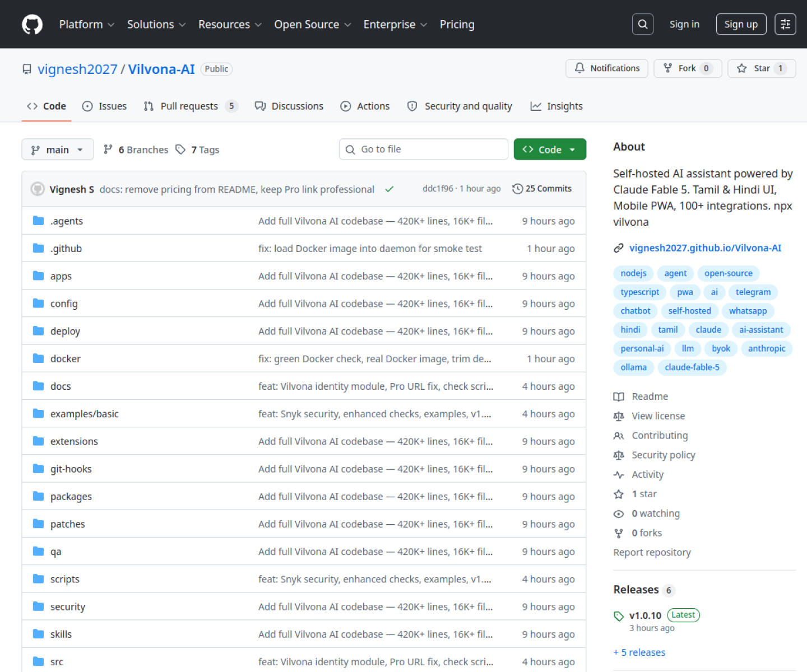
Task: Click the Pricing link in header
Action: [457, 25]
